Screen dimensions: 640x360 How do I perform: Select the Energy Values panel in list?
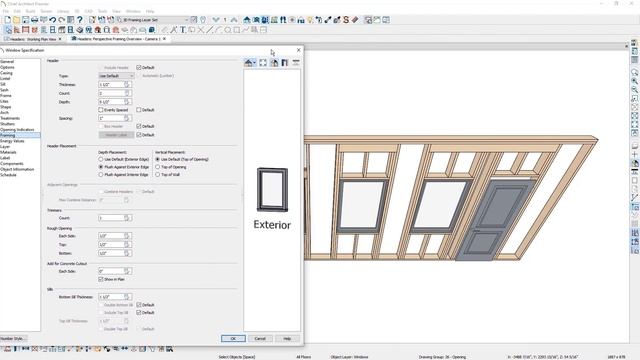coord(12,141)
